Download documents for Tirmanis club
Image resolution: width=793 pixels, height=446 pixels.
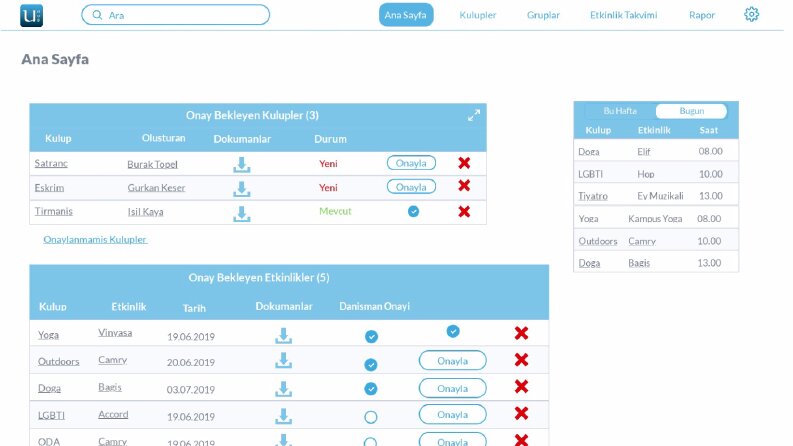tap(242, 213)
